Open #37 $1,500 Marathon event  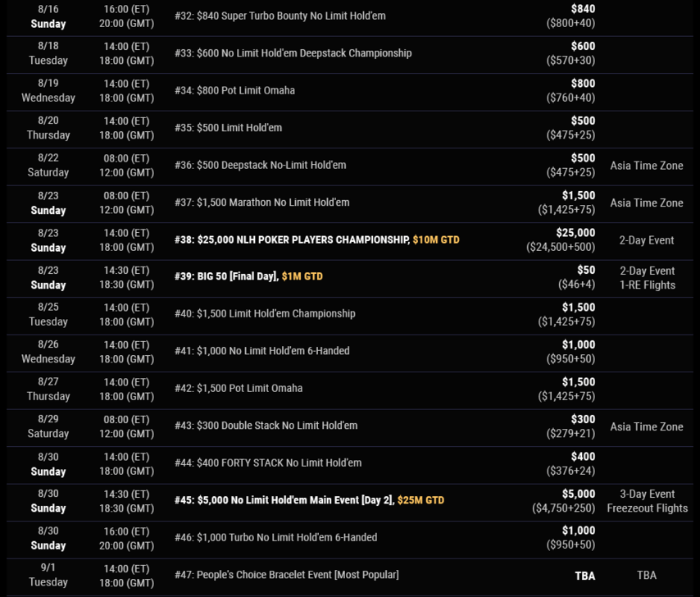pyautogui.click(x=261, y=203)
